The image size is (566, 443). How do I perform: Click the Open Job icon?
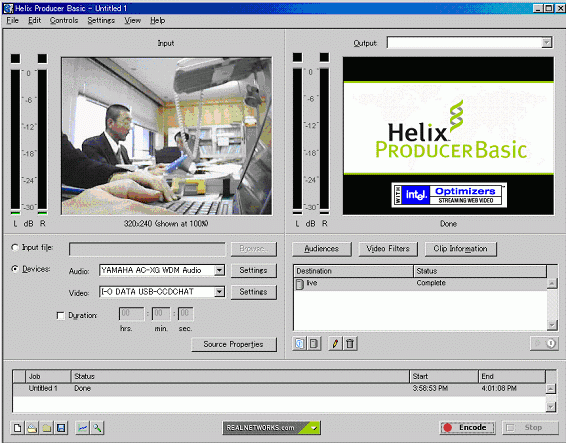[x=32, y=428]
